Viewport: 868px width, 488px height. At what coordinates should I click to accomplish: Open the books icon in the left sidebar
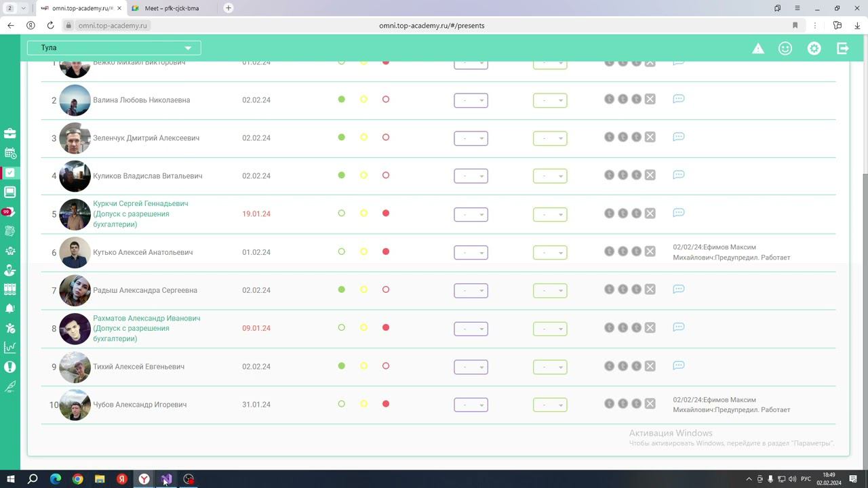[10, 289]
